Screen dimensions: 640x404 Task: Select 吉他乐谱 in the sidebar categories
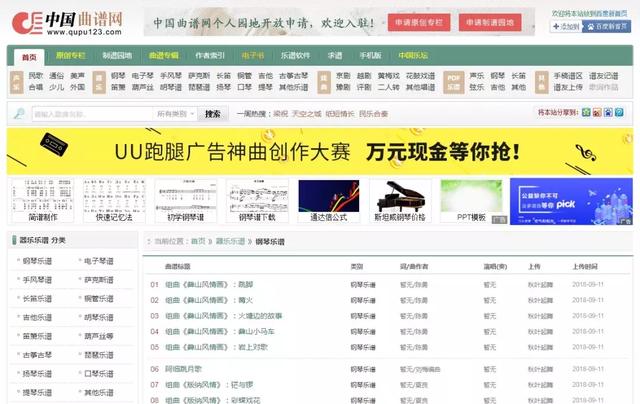click(37, 317)
